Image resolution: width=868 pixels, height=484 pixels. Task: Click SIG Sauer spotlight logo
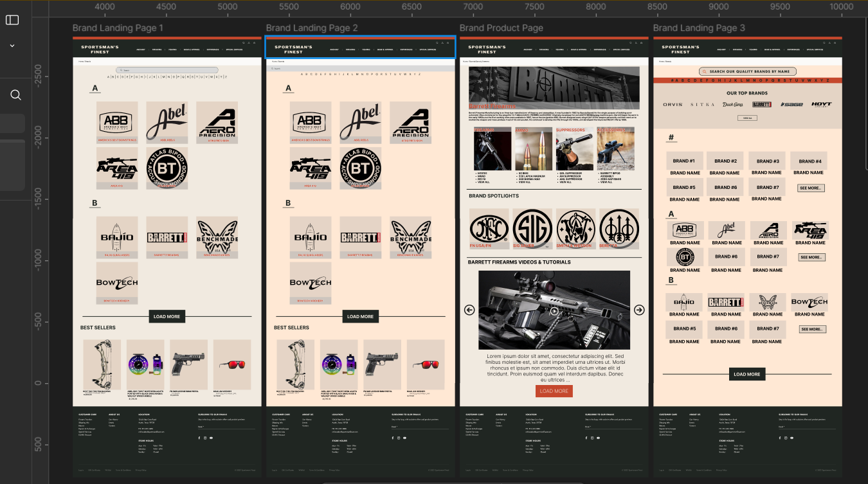pos(532,229)
